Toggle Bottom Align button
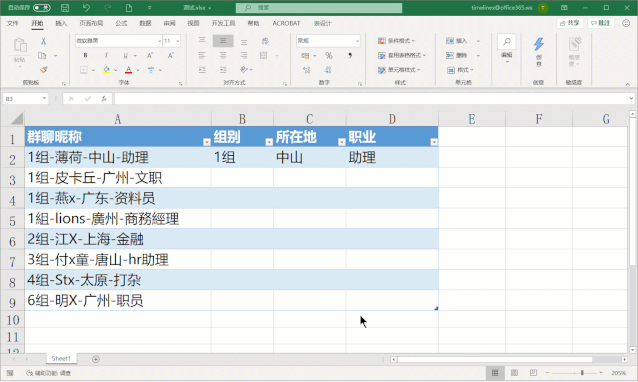This screenshot has height=382, width=638. (x=244, y=41)
